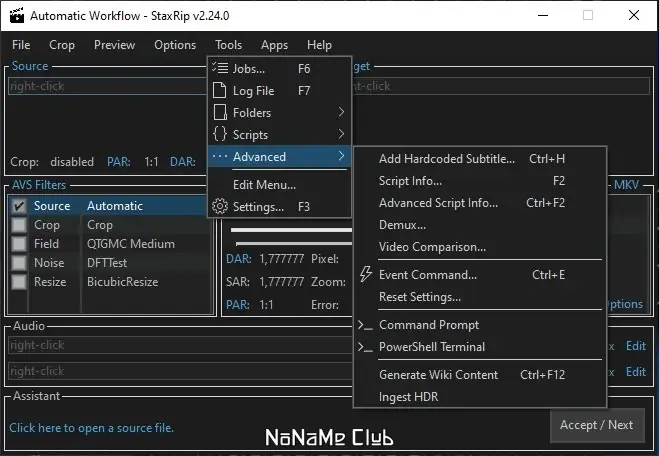Click Edit link for second audio track

click(x=635, y=372)
